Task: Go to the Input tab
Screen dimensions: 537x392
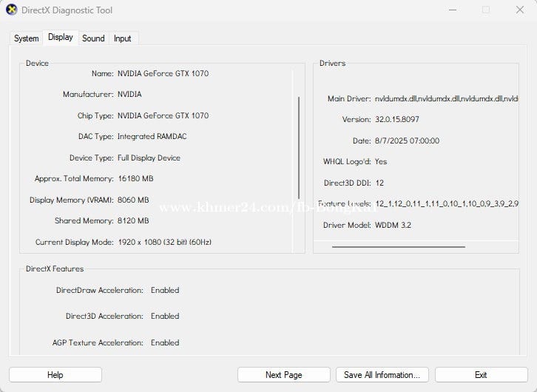Action: coord(123,38)
